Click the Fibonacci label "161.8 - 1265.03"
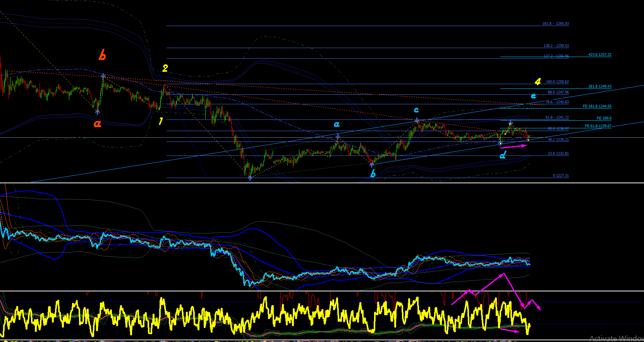Screen dimensions: 644x342 pyautogui.click(x=555, y=24)
